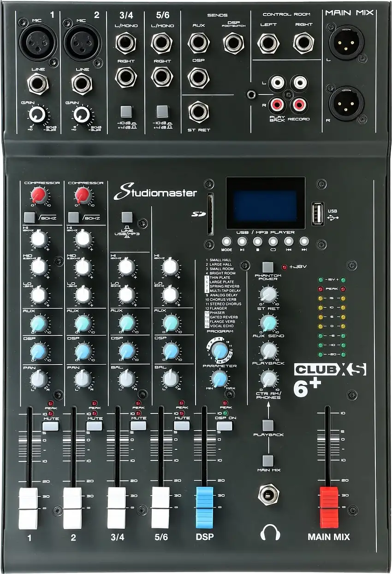Screen dimensions: 392x574
Task: Click channel 2 DSP send knob
Action: [83, 352]
